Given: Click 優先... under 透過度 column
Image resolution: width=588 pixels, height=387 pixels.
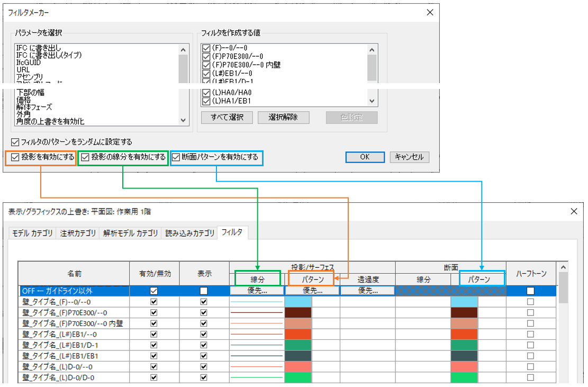Looking at the screenshot, I should pyautogui.click(x=367, y=291).
